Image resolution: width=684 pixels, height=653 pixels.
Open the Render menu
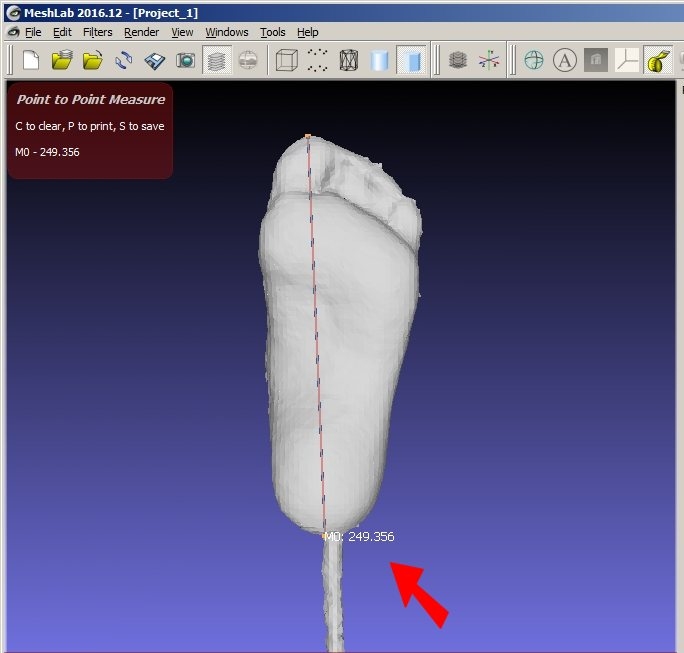141,32
